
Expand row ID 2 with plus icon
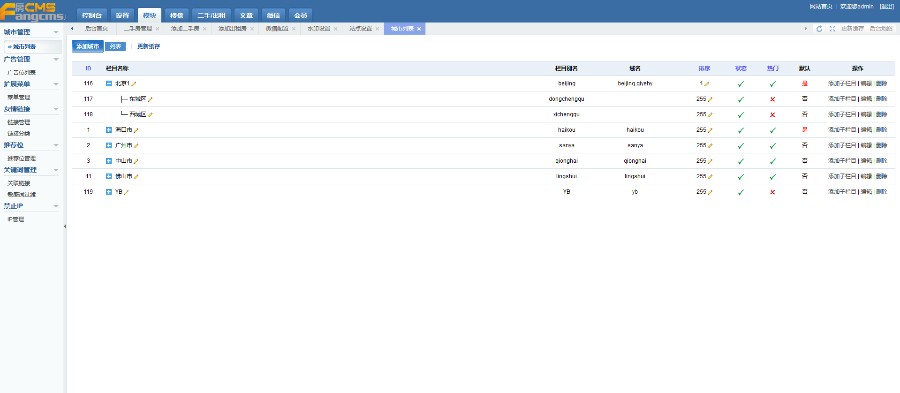[108, 146]
